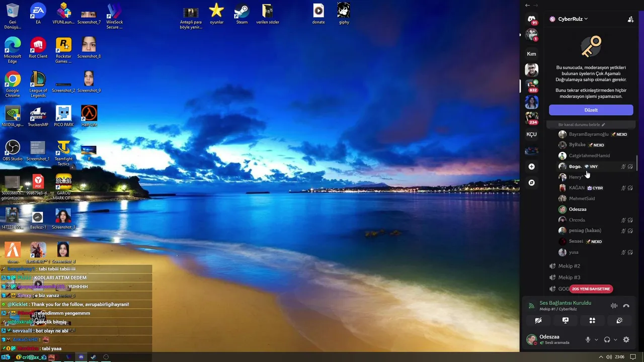
Task: Open Half-Life desktop icon
Action: [89, 116]
